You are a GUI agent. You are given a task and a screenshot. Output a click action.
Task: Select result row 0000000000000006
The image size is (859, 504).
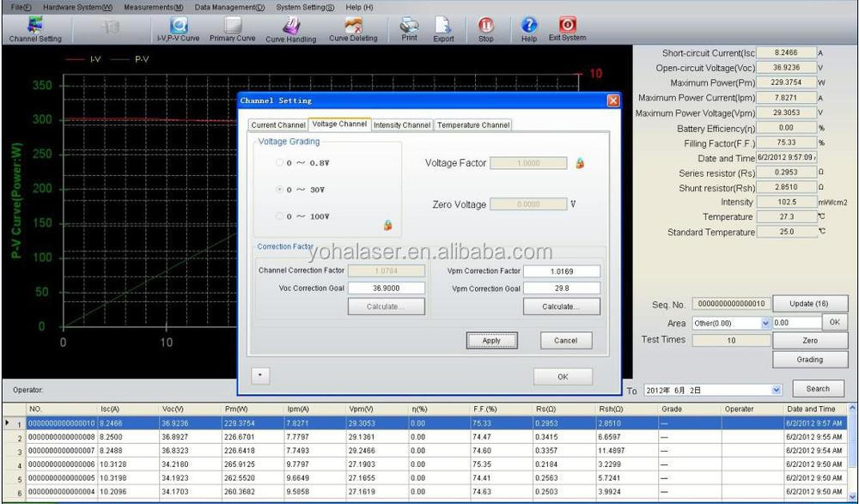tap(424, 464)
